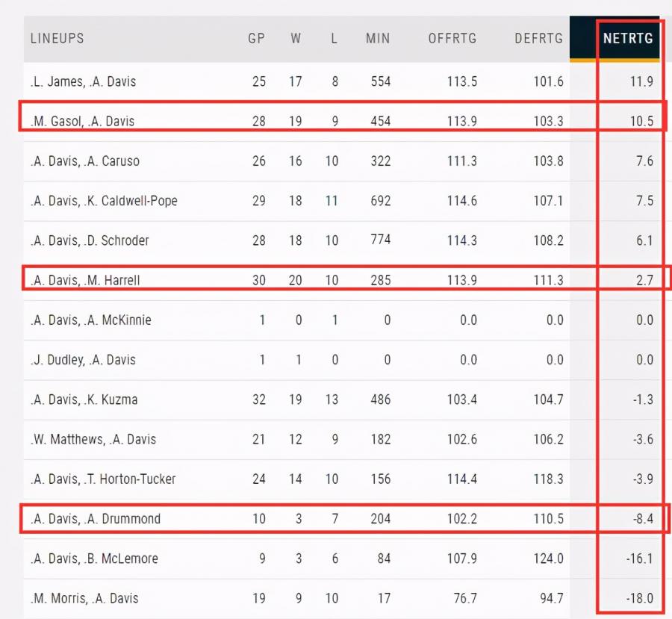Open the A. Davis, B. McLemore lineup
Image resolution: width=672 pixels, height=619 pixels.
(94, 559)
